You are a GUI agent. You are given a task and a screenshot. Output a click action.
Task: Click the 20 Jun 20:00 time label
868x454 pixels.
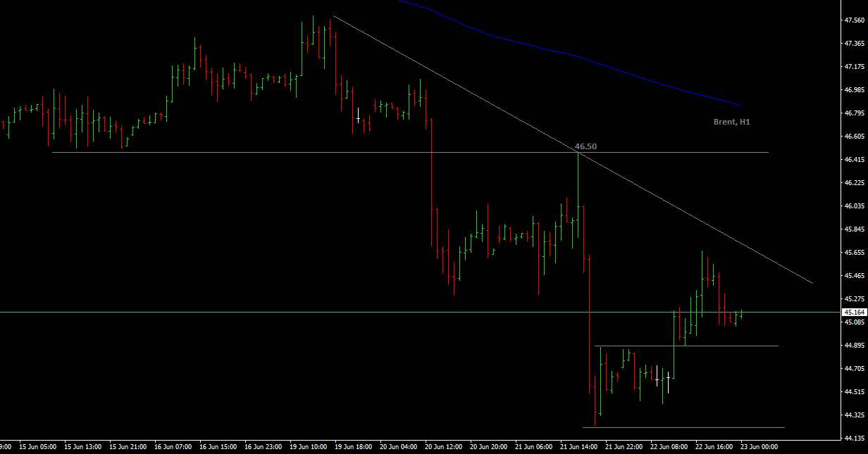pyautogui.click(x=488, y=446)
